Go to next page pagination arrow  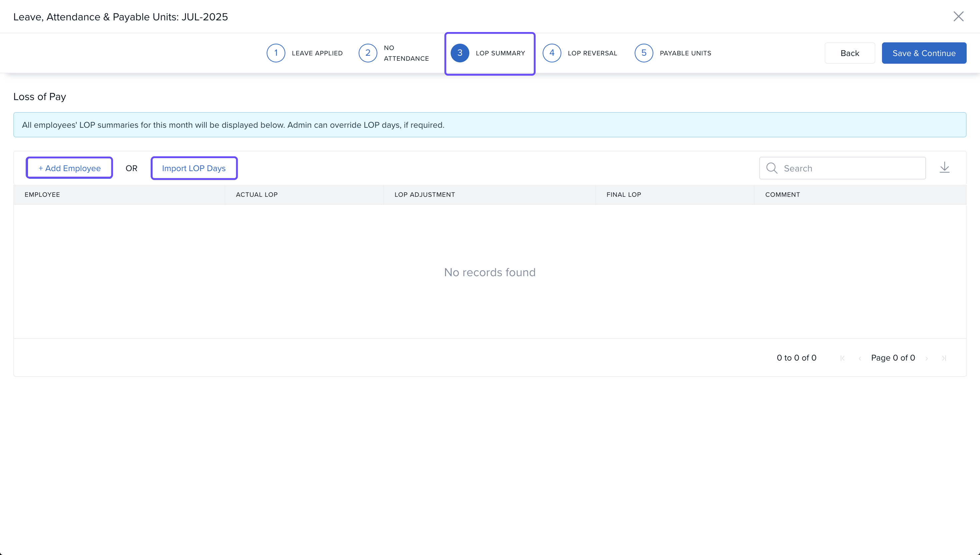(926, 358)
